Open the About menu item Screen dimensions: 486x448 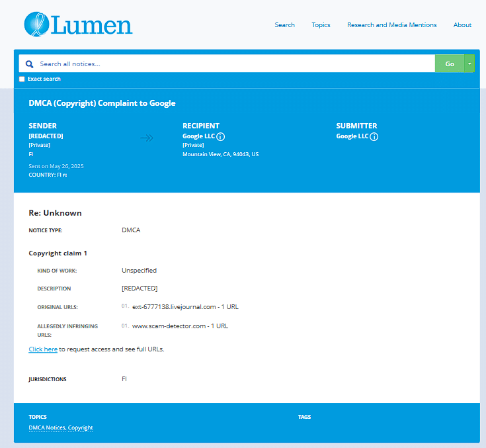point(462,25)
